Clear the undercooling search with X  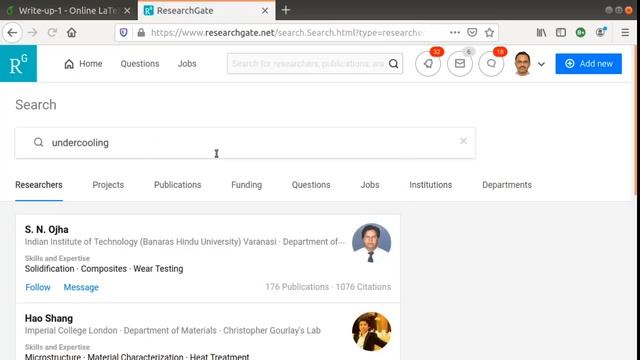(463, 141)
